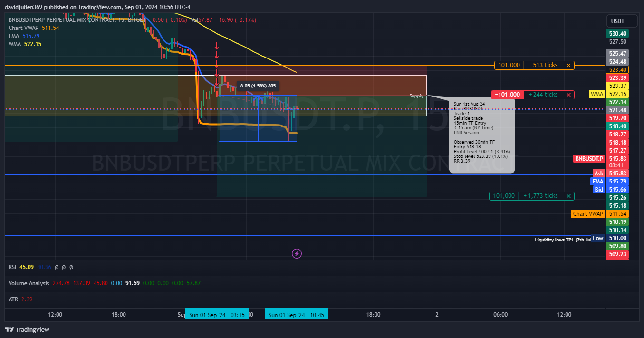The height and width of the screenshot is (338, 644).
Task: Click the 509.23 red price label
Action: [617, 254]
